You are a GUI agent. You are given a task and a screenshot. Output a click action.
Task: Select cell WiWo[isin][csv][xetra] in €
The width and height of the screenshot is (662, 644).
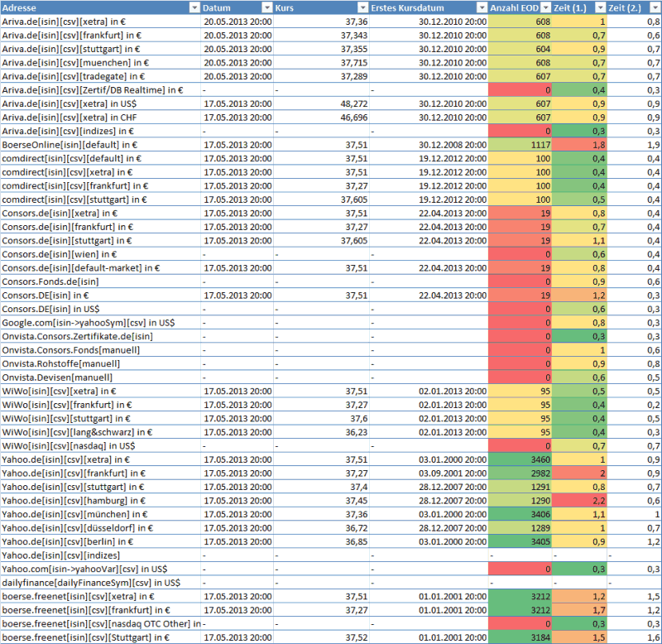coord(100,391)
